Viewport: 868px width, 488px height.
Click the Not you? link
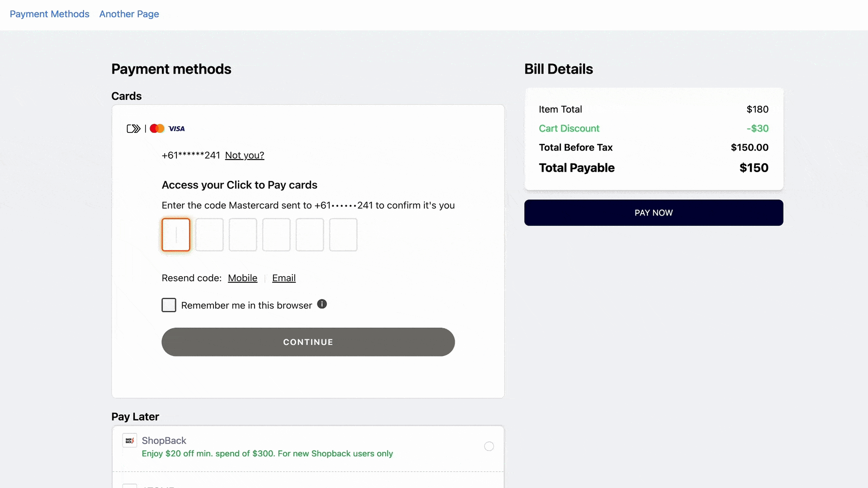[x=245, y=155]
